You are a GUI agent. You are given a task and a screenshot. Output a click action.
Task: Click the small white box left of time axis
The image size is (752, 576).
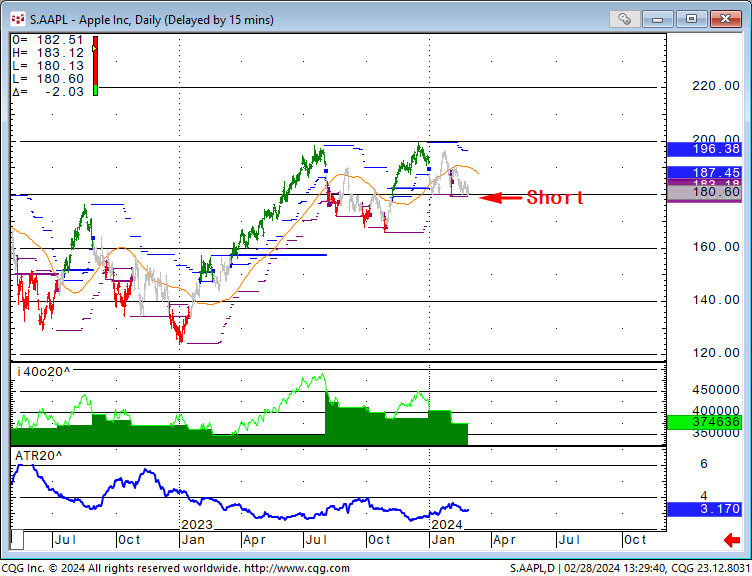click(x=17, y=540)
